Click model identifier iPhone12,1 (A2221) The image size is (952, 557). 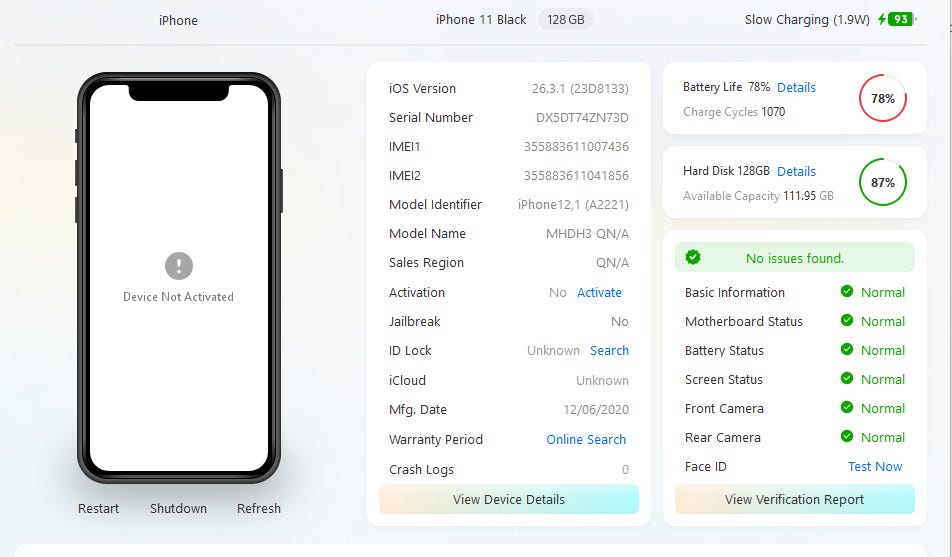click(x=573, y=205)
